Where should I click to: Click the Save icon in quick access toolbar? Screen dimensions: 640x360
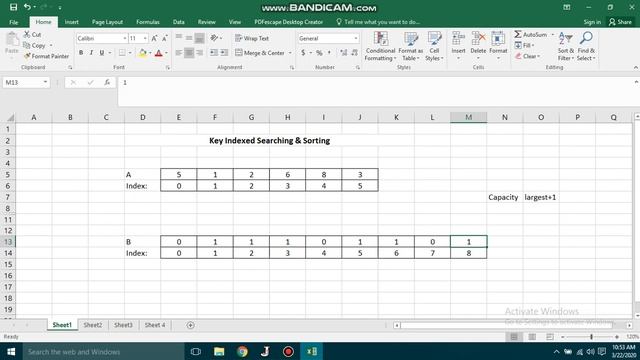click(x=13, y=7)
